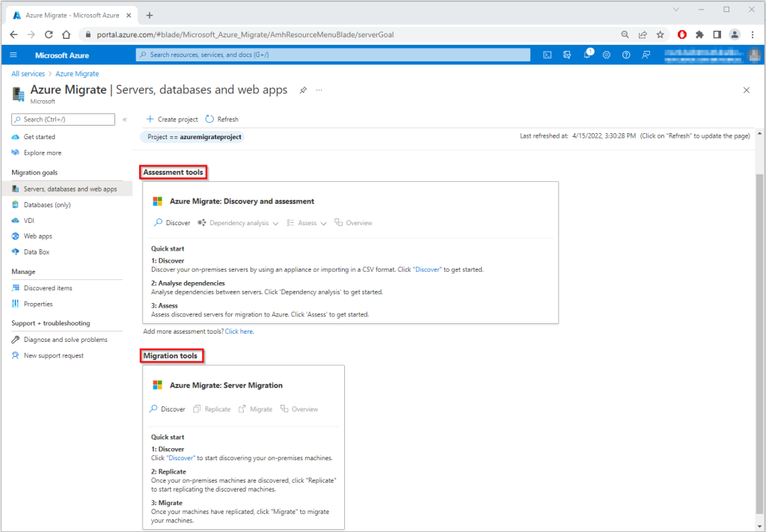Click Discover in Server Migration card

click(167, 409)
